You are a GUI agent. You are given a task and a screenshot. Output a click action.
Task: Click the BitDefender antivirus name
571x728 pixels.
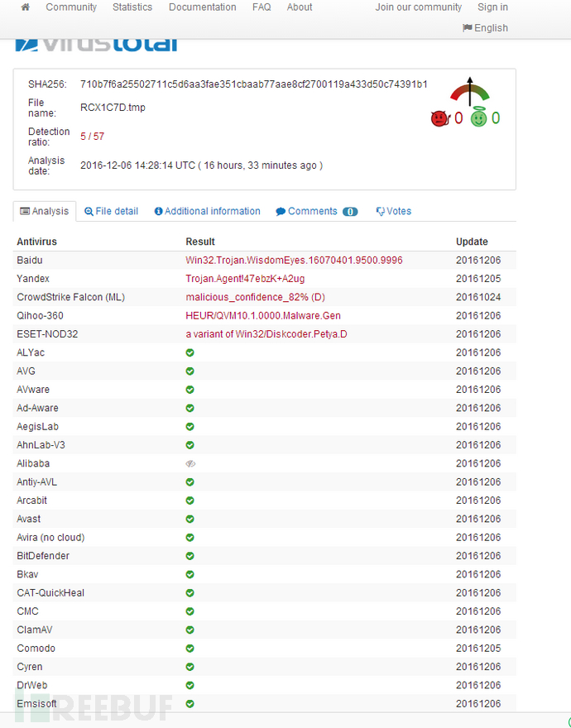coord(43,556)
